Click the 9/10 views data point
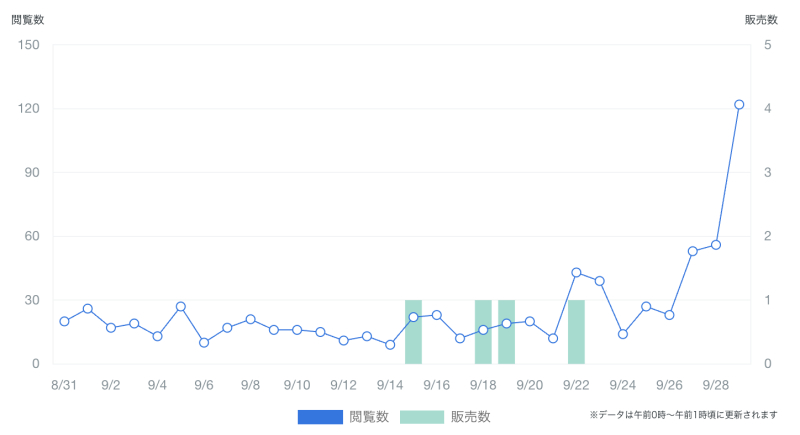The width and height of the screenshot is (800, 435). pyautogui.click(x=297, y=329)
